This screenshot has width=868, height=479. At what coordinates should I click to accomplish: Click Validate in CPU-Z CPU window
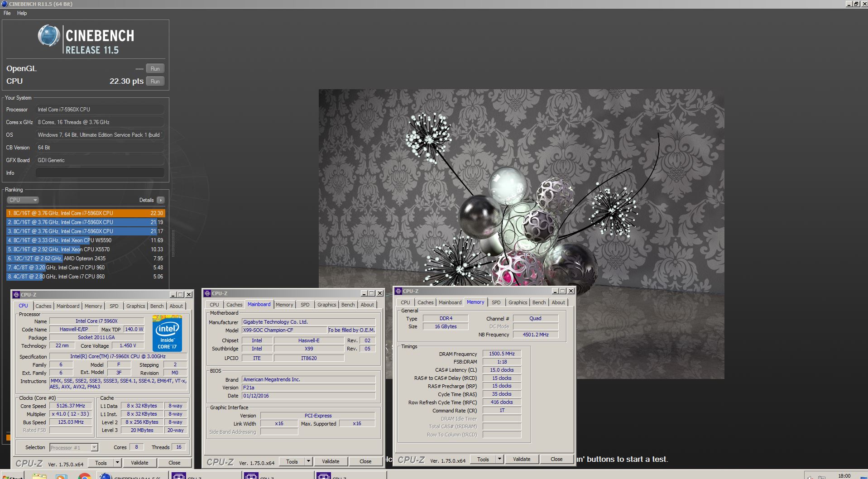coord(139,463)
